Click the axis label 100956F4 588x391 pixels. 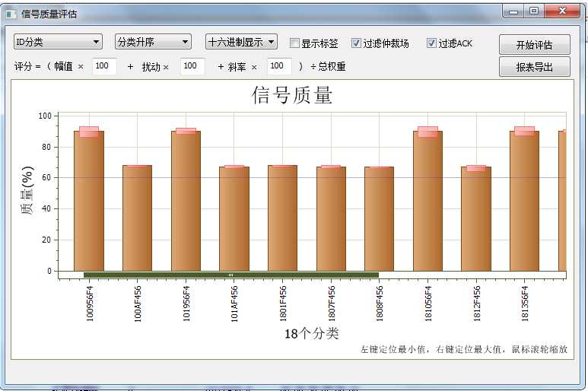point(90,304)
